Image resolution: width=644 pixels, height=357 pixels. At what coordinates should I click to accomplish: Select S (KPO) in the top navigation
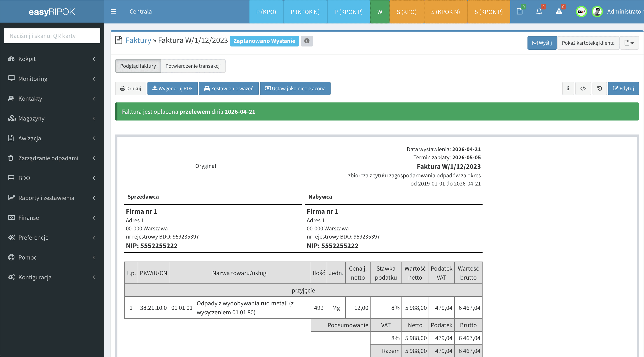[x=406, y=12]
